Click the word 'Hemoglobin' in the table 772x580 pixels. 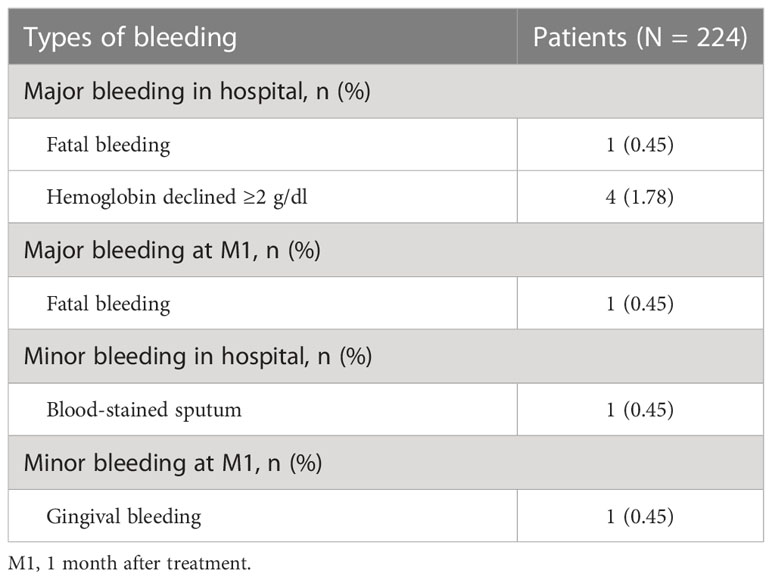point(101,197)
